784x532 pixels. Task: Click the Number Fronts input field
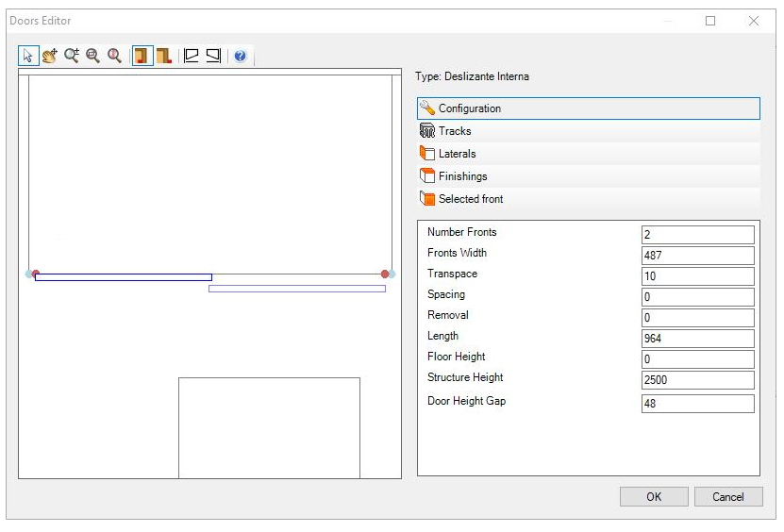point(697,235)
